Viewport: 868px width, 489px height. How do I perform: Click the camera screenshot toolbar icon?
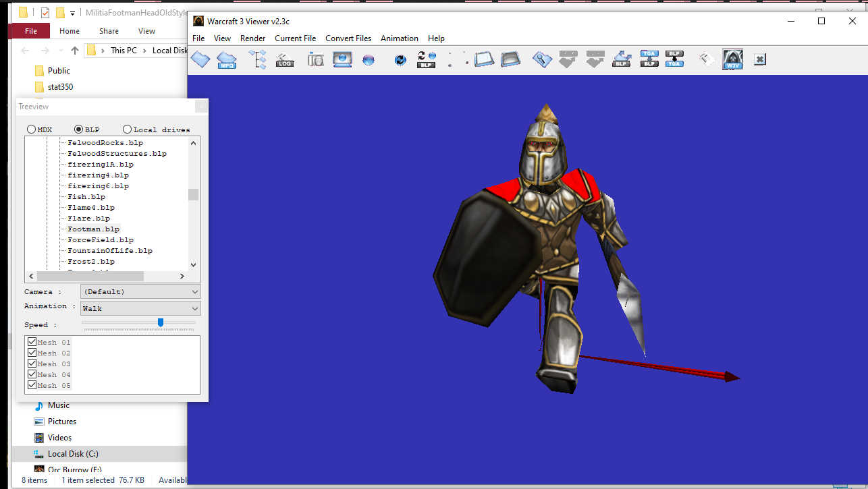point(315,59)
